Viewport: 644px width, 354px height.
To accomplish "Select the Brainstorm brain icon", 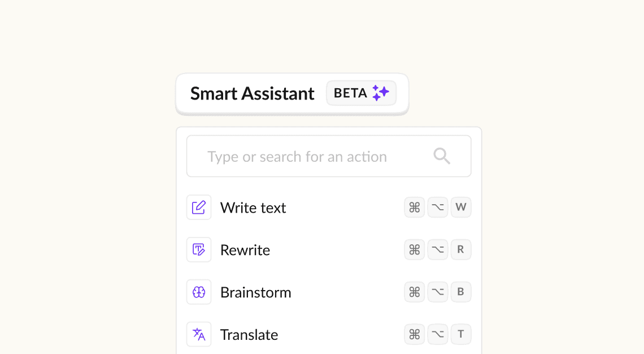I will [x=199, y=292].
